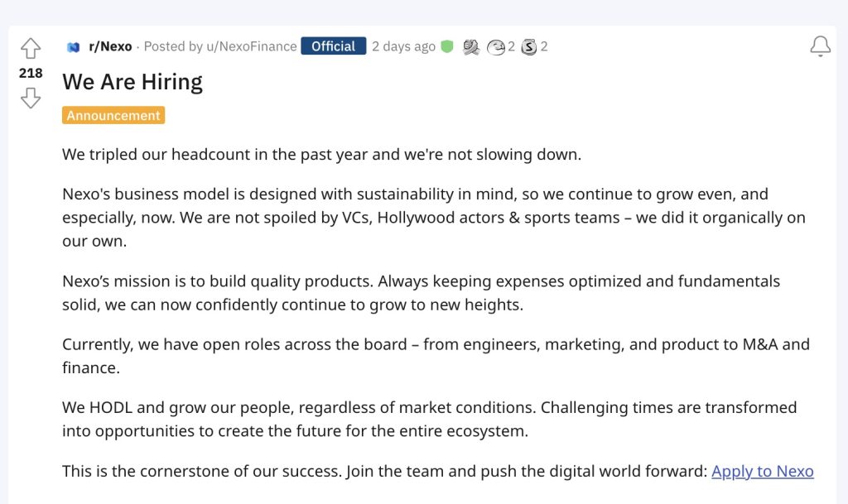Downvote the We Are Hiring post
The height and width of the screenshot is (504, 848).
point(31,98)
